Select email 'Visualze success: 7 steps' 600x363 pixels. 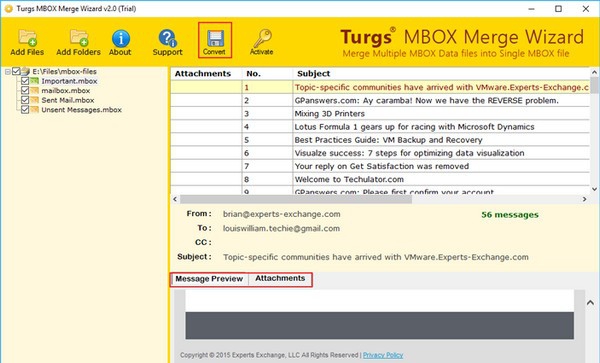tap(380, 153)
